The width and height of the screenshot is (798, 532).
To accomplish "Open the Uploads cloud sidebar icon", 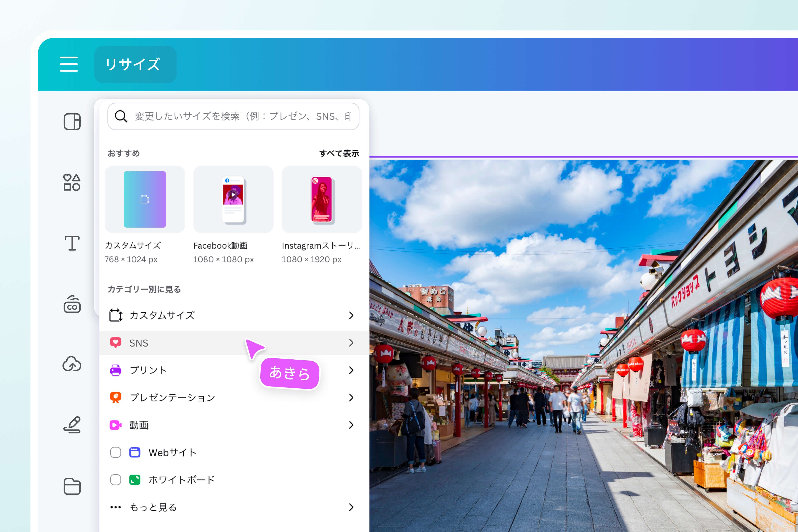I will click(72, 364).
